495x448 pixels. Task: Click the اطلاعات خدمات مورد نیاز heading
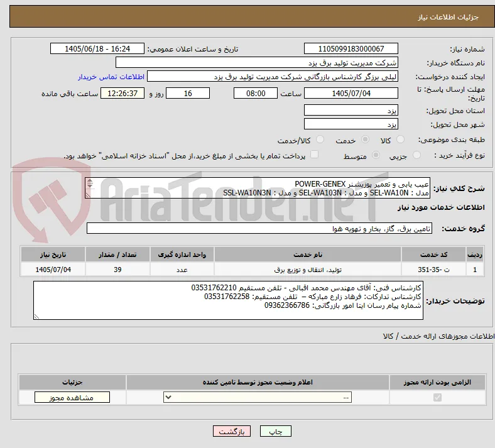coord(441,207)
